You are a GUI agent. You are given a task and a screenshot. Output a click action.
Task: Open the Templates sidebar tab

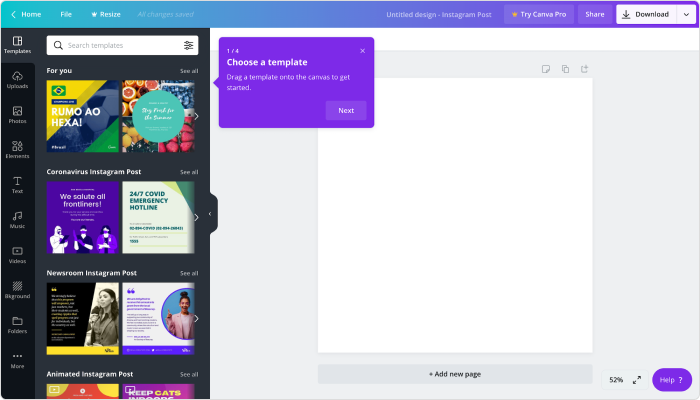(17, 45)
